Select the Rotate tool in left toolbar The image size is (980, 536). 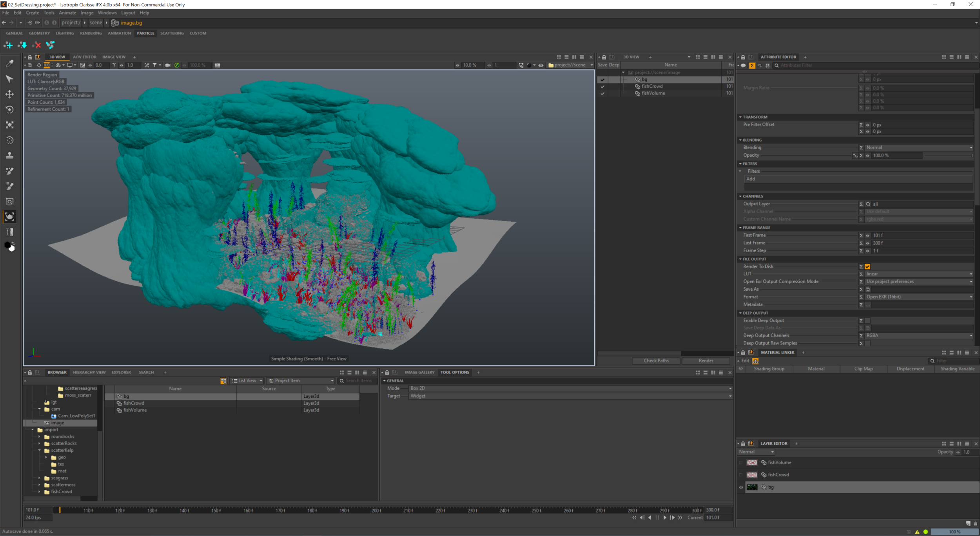pyautogui.click(x=9, y=110)
